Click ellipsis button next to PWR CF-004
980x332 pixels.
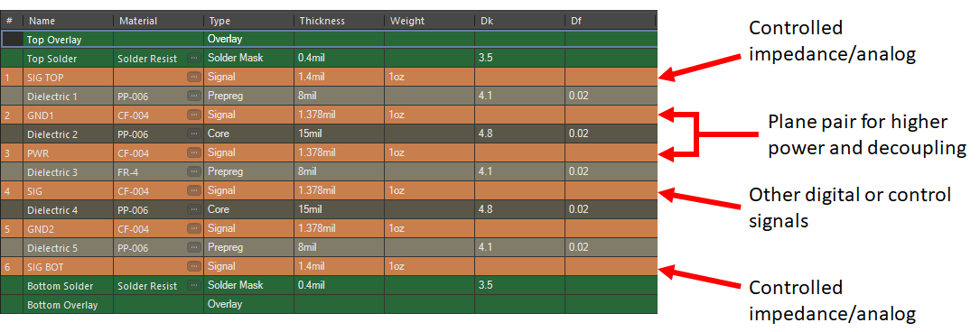[x=195, y=152]
